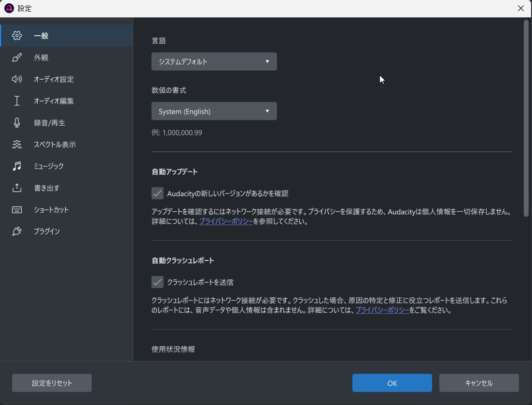Switch to the 外観 tab label
Viewport: 532px width, 405px height.
pyautogui.click(x=41, y=58)
